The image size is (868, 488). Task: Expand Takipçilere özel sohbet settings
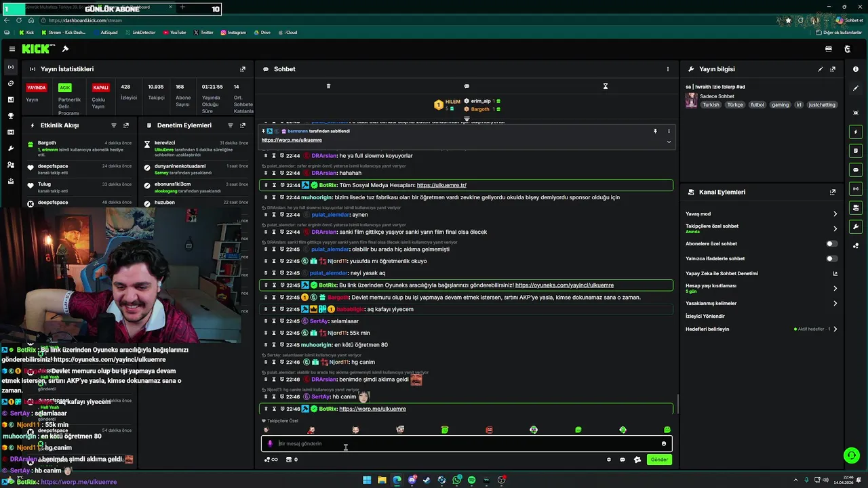[x=835, y=228]
